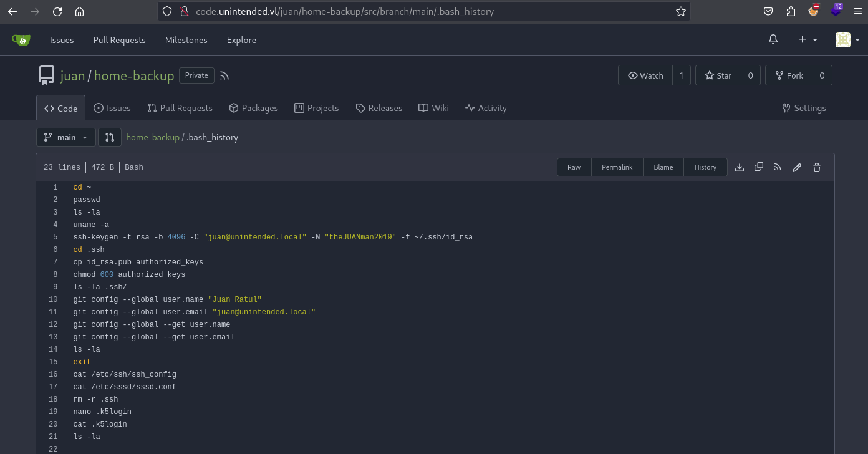This screenshot has width=868, height=454.
Task: Switch to the Packages tab
Action: 253,108
